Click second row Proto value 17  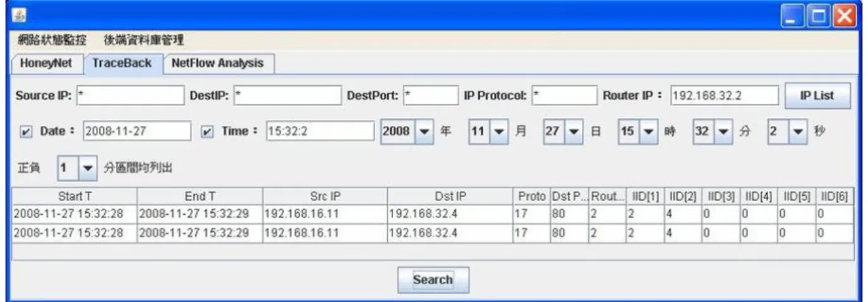(531, 233)
